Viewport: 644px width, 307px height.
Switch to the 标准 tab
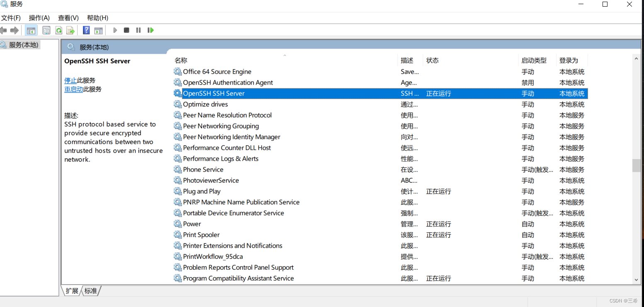[90, 290]
